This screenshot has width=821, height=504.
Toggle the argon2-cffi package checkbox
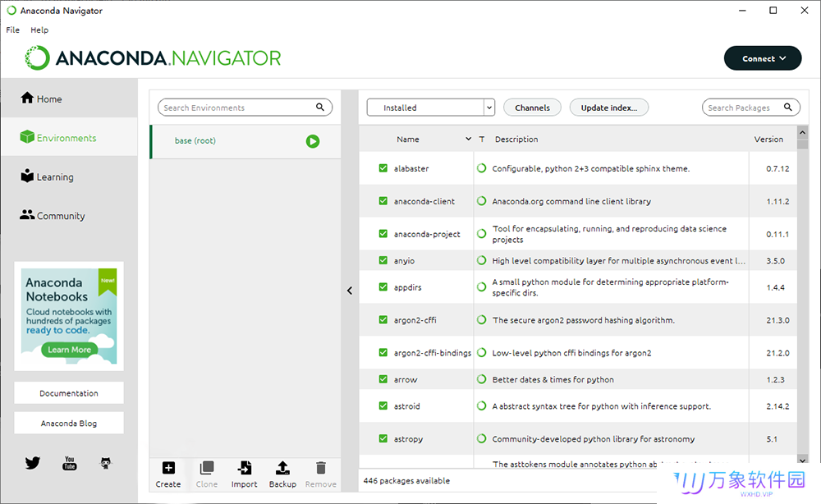coord(383,320)
